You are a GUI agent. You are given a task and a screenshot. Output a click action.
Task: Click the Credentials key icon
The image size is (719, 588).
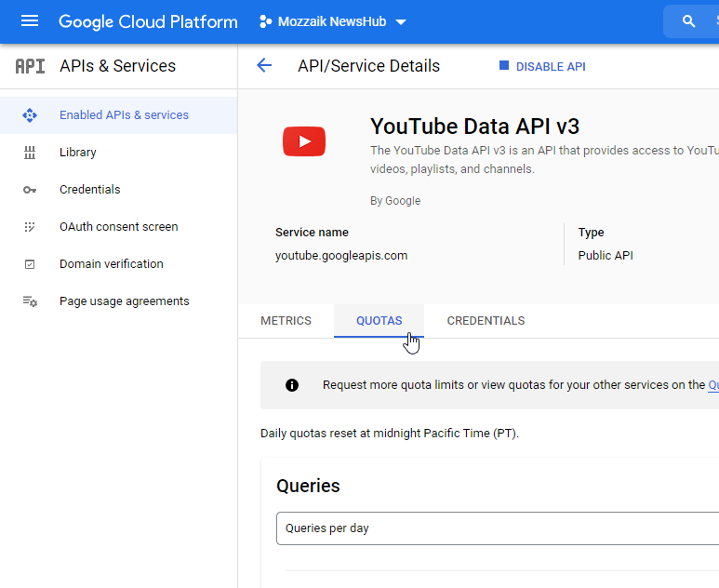pyautogui.click(x=30, y=190)
